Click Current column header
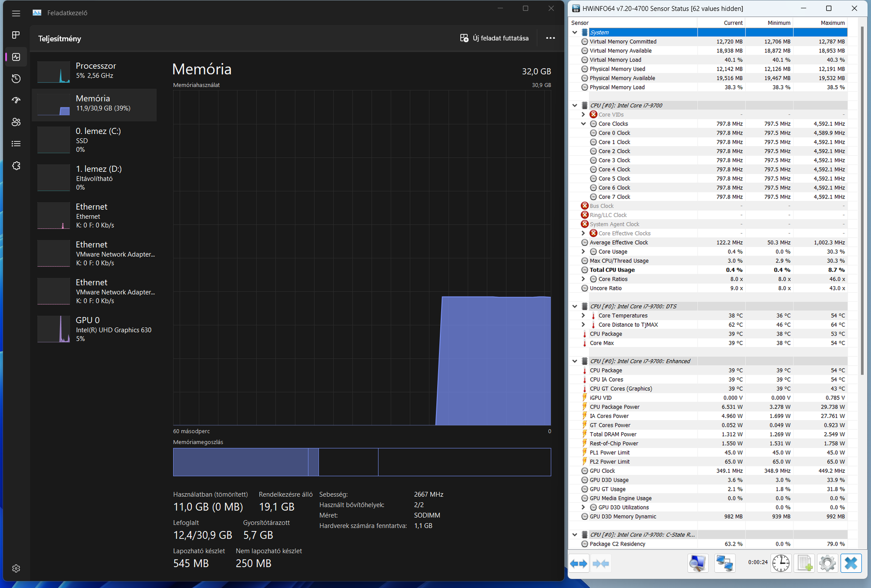 [721, 23]
